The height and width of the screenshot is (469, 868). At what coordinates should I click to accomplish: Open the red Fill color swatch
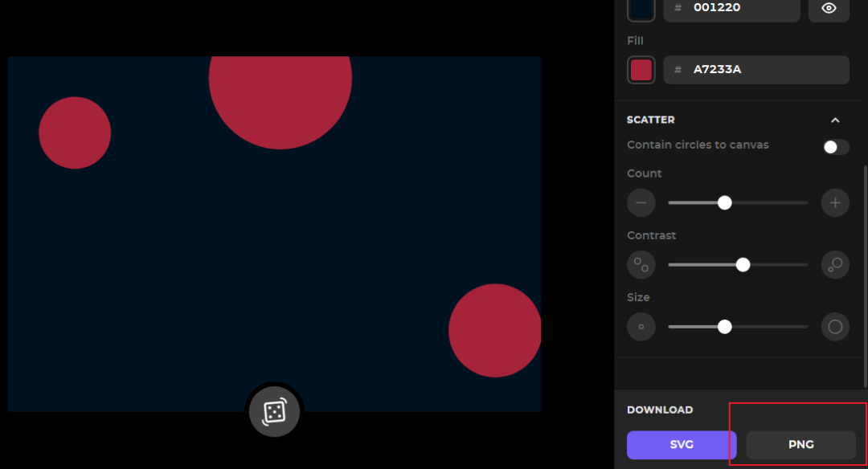(641, 70)
